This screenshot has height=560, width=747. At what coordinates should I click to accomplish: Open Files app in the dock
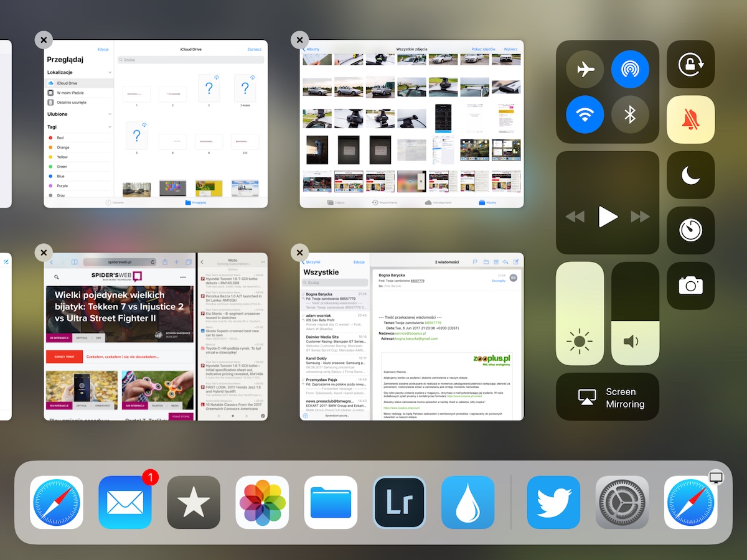click(x=331, y=502)
